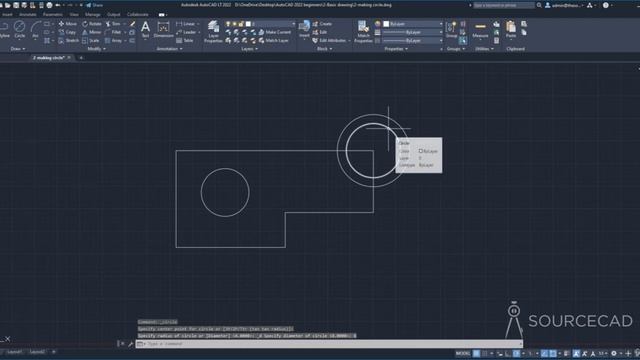Toggle ortho mode in status bar
Screen dimensions: 640x360
[508, 353]
